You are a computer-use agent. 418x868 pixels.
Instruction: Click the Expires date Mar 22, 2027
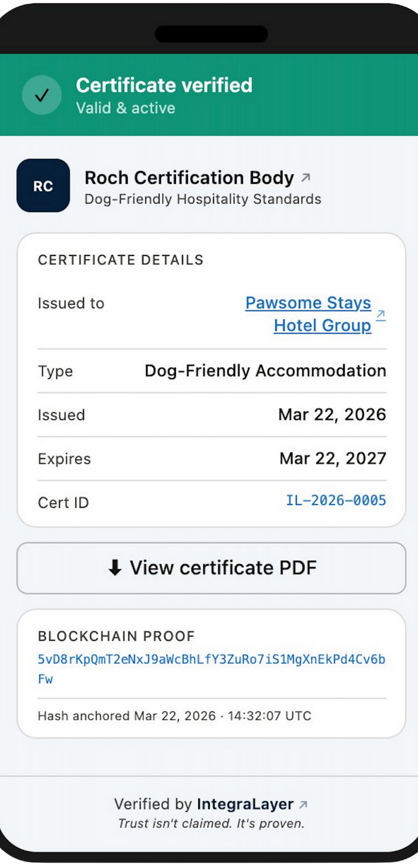332,459
